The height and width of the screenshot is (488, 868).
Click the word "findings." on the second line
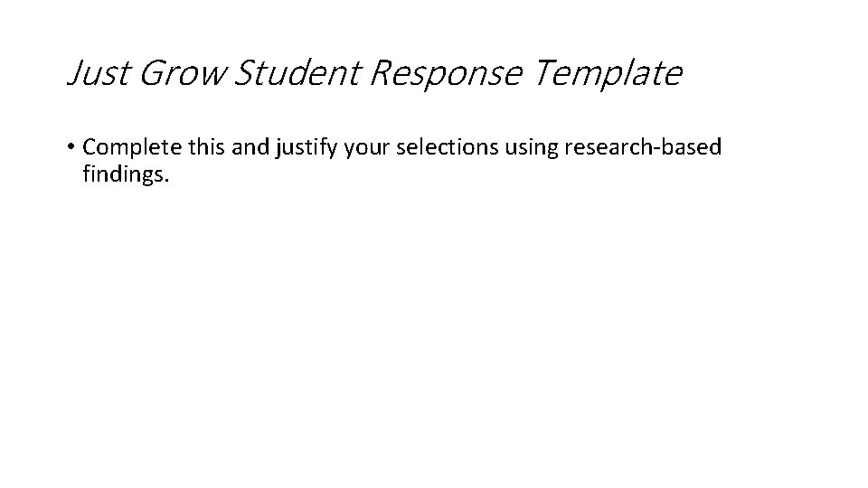click(125, 173)
